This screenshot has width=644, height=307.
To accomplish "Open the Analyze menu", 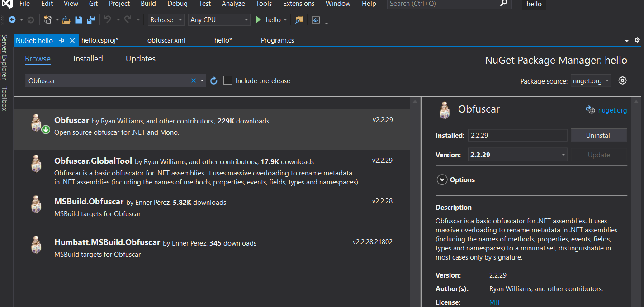I will coord(233,4).
